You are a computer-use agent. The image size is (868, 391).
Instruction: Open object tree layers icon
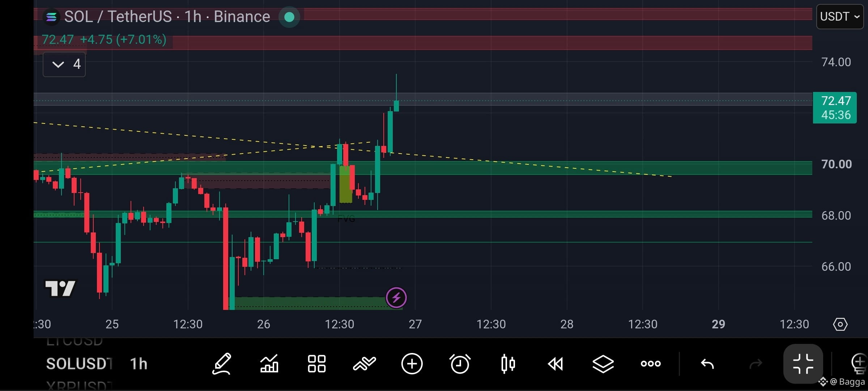click(603, 363)
